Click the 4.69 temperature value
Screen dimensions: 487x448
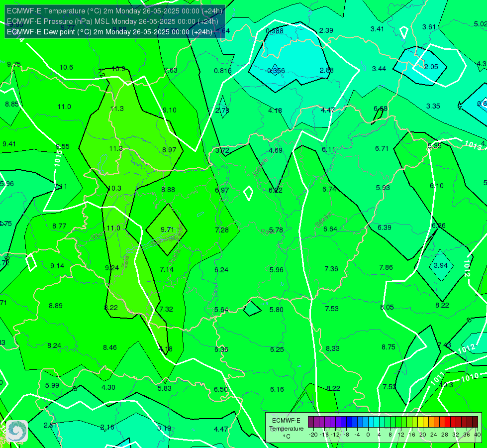click(x=276, y=150)
